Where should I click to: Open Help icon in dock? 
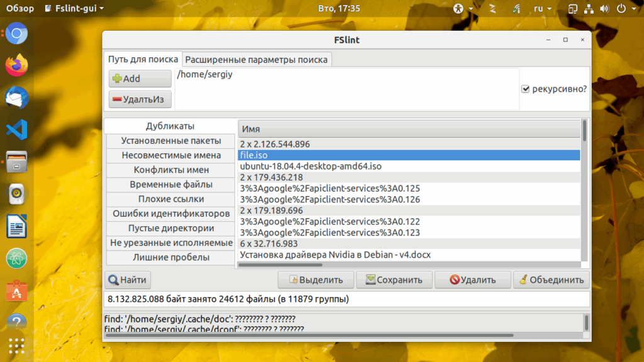coord(16,321)
